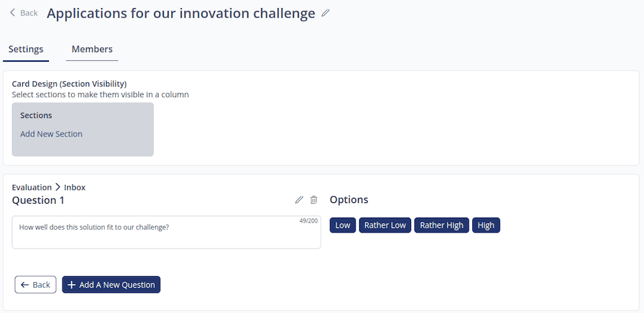The width and height of the screenshot is (644, 313).
Task: Click Add New Section link
Action: tap(51, 134)
